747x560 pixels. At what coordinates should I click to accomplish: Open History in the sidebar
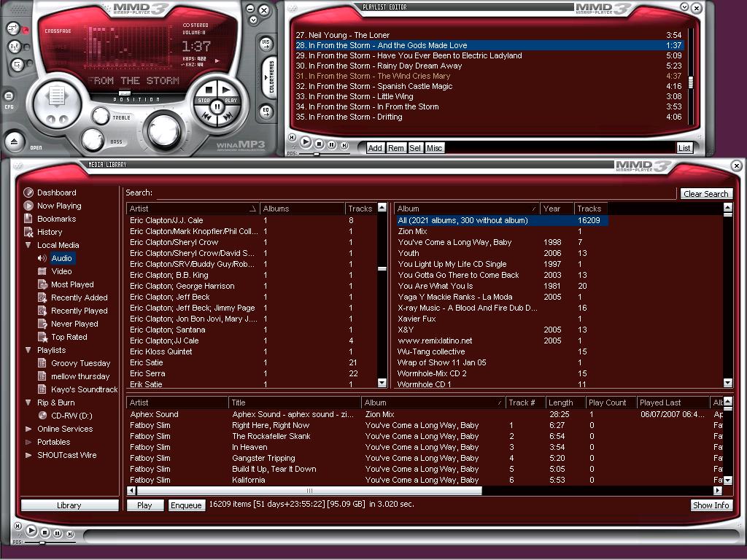pyautogui.click(x=50, y=232)
